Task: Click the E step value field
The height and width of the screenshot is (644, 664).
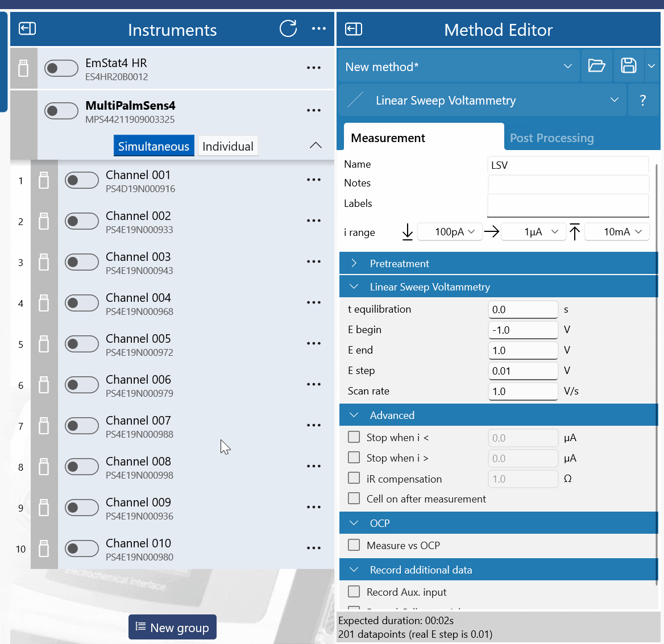Action: click(523, 371)
